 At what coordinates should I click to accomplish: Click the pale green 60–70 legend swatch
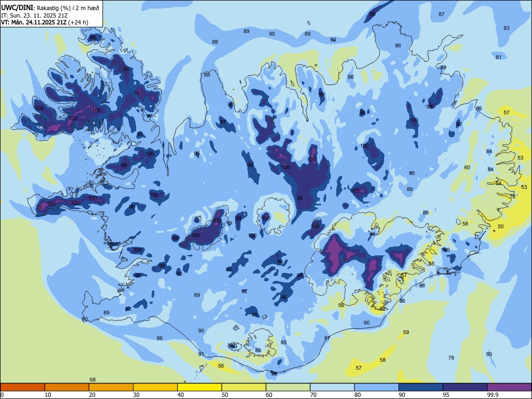288,387
